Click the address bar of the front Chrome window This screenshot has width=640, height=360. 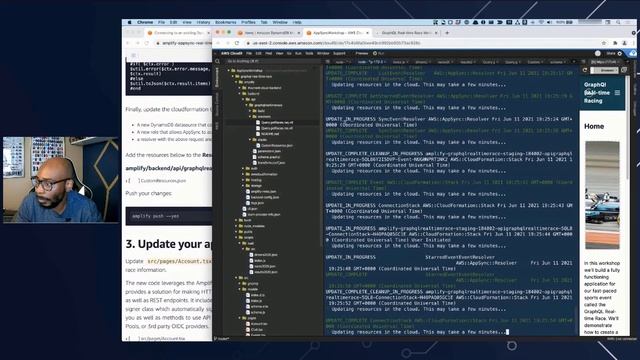point(420,43)
